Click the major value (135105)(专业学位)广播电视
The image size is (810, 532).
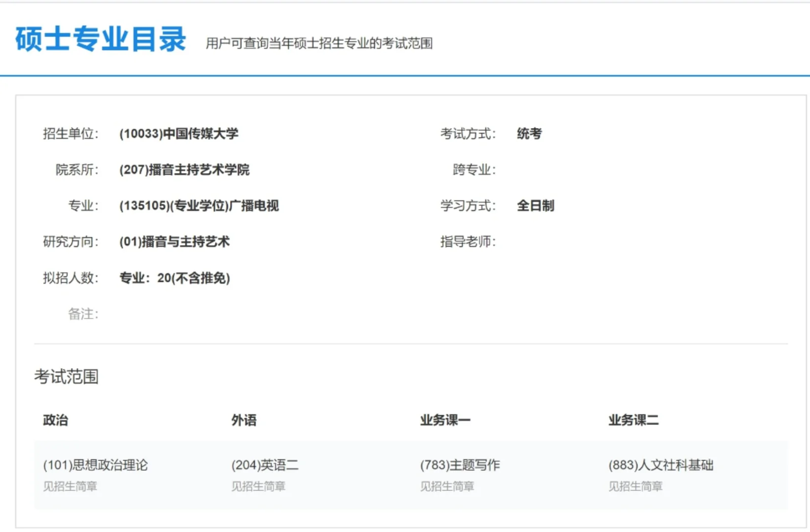[199, 205]
